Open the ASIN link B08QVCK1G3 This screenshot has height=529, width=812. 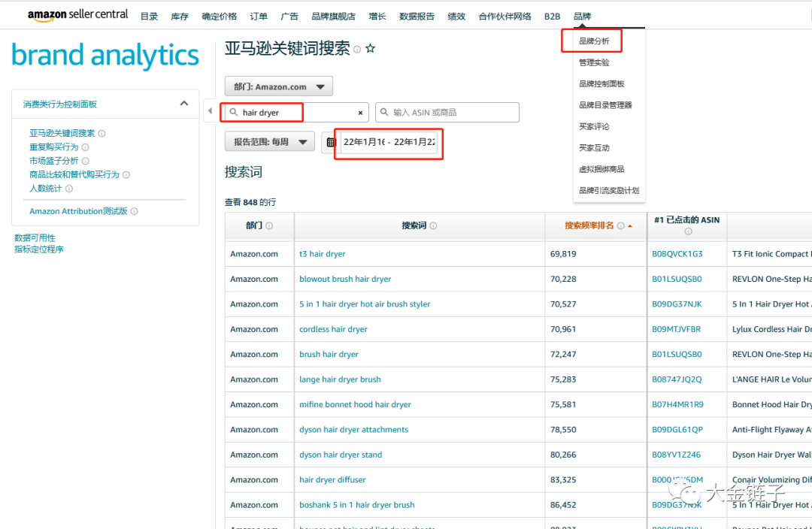pos(677,254)
